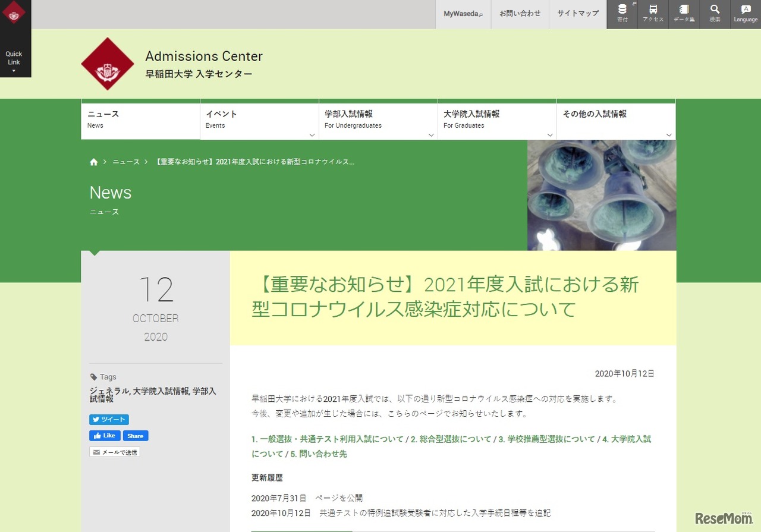Open the MyWaseda external link

(x=462, y=13)
